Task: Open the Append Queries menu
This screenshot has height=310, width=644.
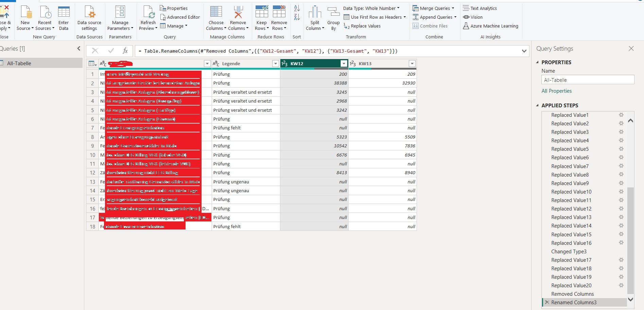Action: [435, 17]
